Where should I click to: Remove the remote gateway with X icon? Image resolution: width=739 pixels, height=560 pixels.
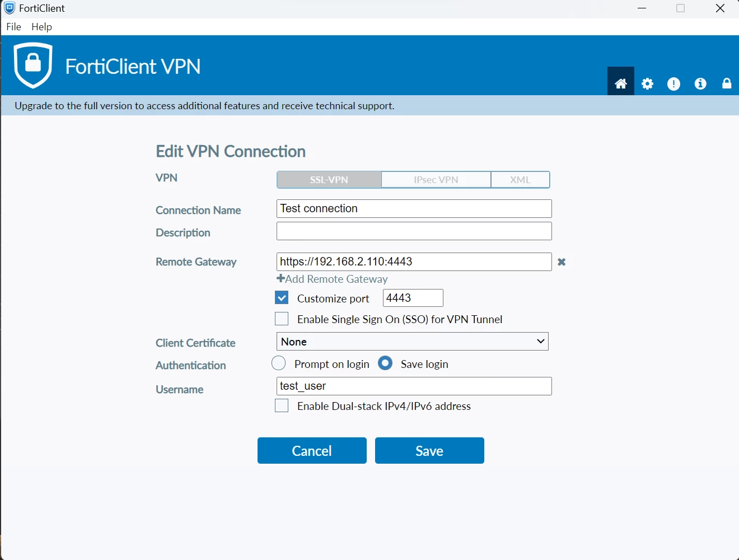pyautogui.click(x=562, y=262)
